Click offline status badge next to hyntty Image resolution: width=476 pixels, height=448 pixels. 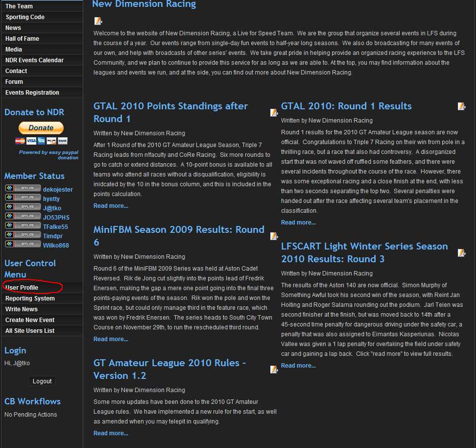click(x=23, y=198)
